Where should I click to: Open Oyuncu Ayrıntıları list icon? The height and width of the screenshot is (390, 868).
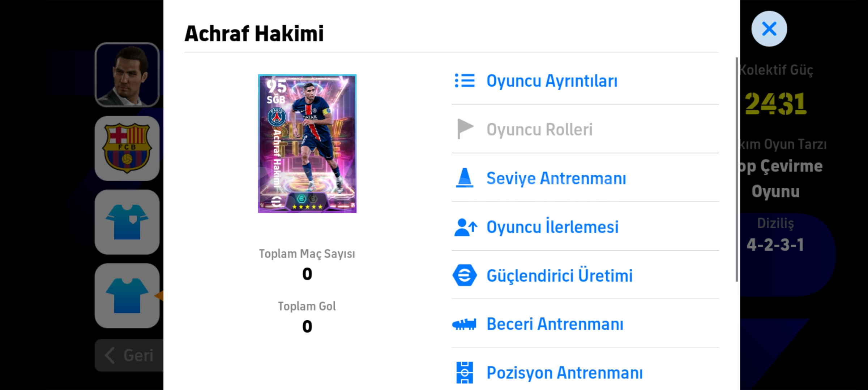coord(465,81)
